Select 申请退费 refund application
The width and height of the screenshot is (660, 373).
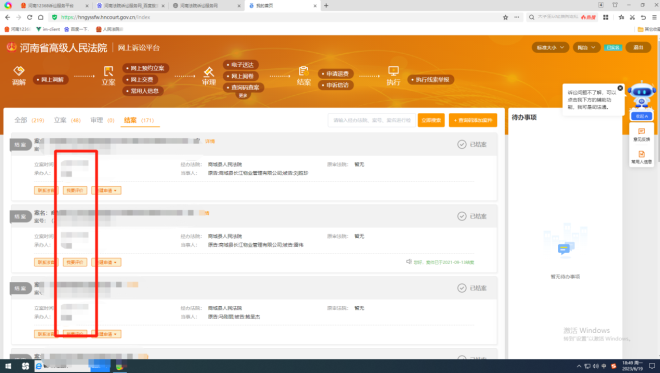click(x=336, y=74)
